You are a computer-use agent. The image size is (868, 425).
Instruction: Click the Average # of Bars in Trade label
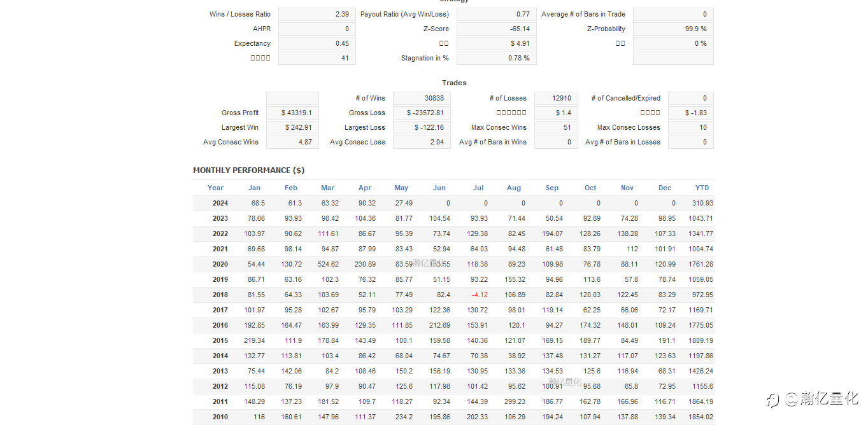point(583,14)
